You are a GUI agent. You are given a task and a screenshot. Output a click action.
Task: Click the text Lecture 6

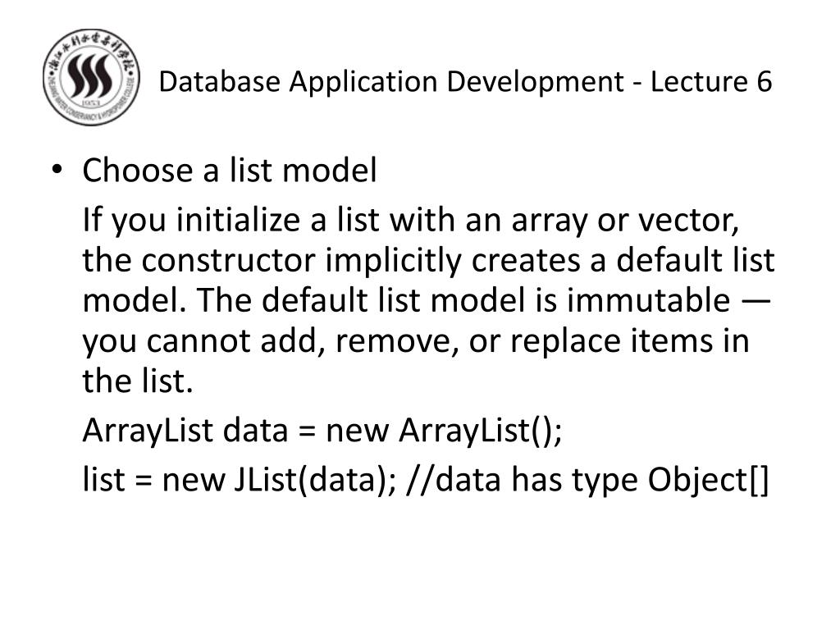(x=711, y=81)
